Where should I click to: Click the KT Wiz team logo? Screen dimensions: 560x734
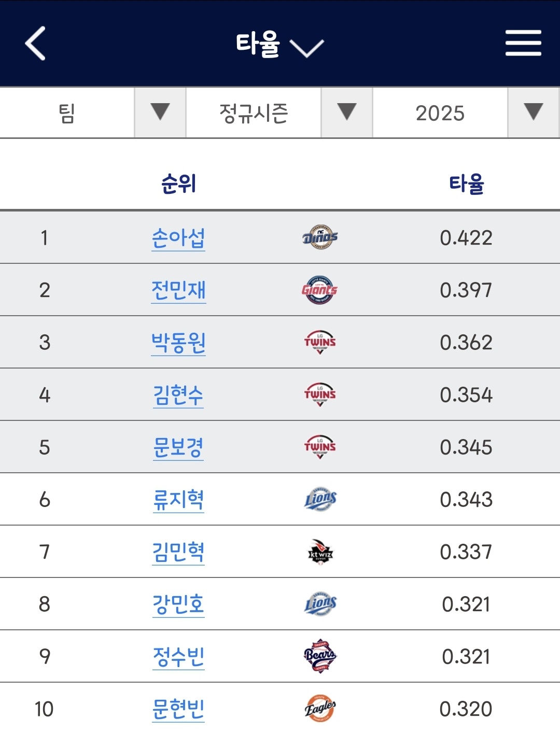320,552
